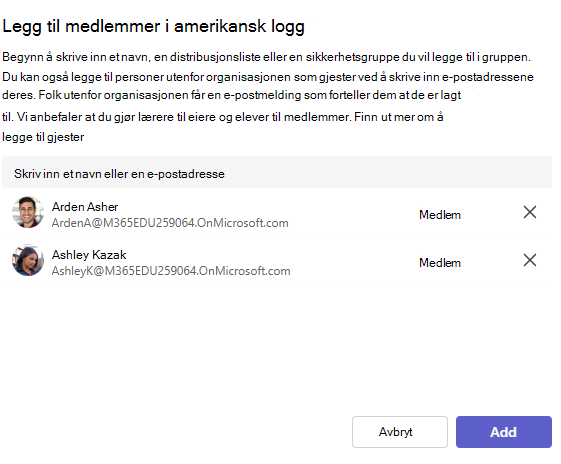Screen dimensions: 561x464
Task: Click the AshleyK@M365EDU259064 email address
Action: click(x=171, y=271)
